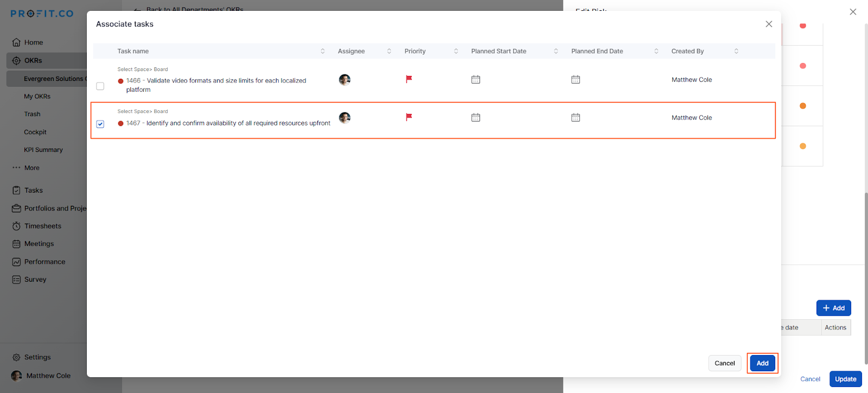Click the More ellipsis icon
The width and height of the screenshot is (868, 393).
pos(16,168)
